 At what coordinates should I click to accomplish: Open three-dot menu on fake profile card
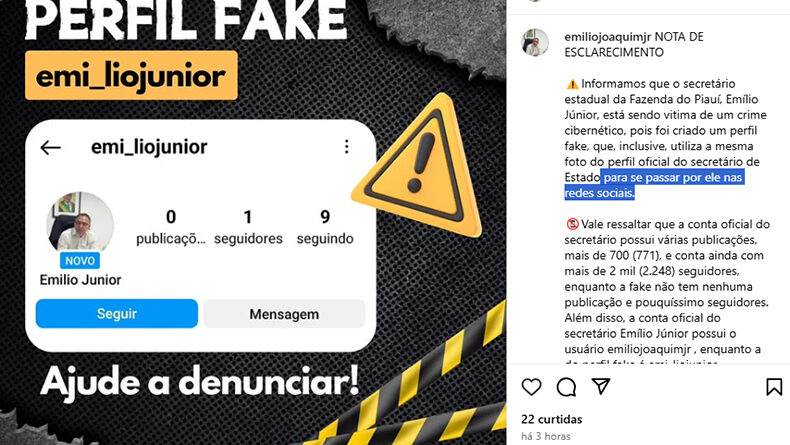347,147
